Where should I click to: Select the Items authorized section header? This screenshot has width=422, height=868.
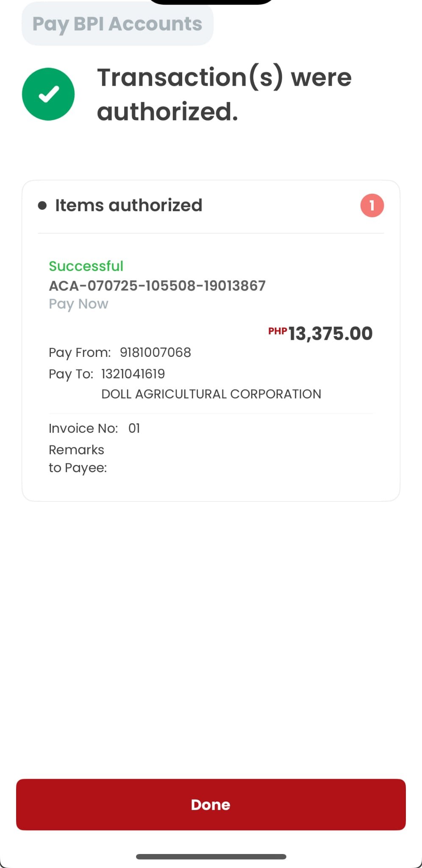[128, 206]
